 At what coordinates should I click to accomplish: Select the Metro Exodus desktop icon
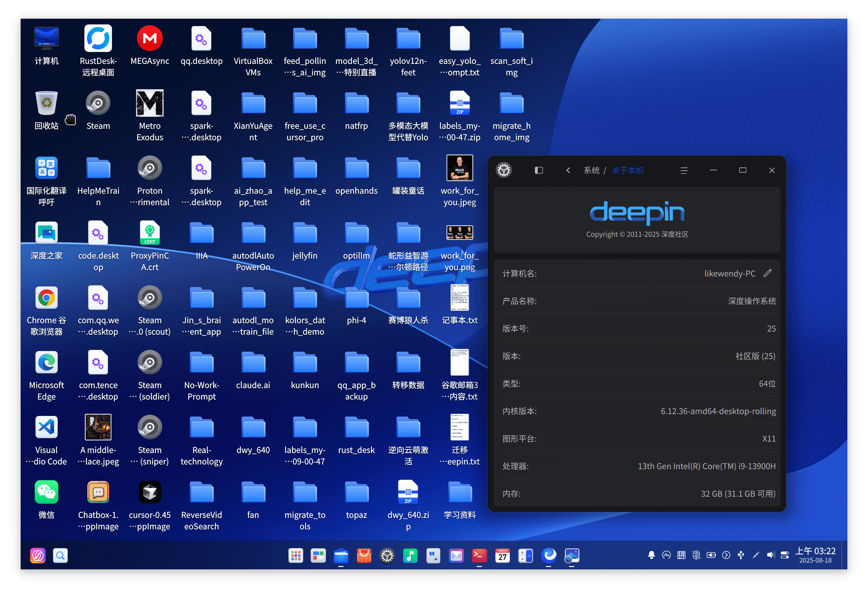coord(150,116)
